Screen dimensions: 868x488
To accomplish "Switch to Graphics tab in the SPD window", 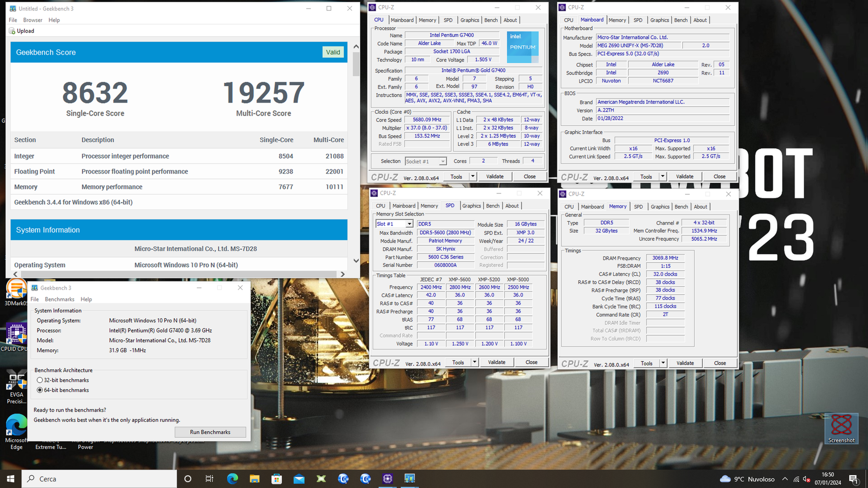I will (x=472, y=206).
